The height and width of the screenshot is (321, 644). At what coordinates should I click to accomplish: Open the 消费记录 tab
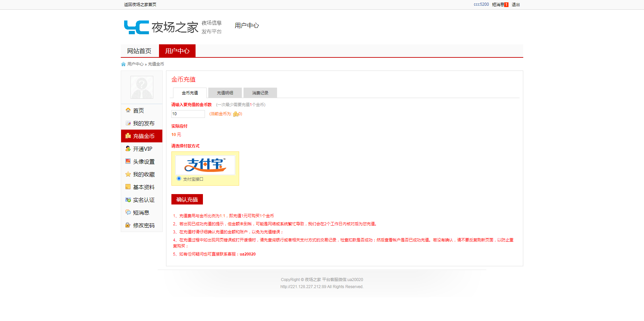point(260,93)
